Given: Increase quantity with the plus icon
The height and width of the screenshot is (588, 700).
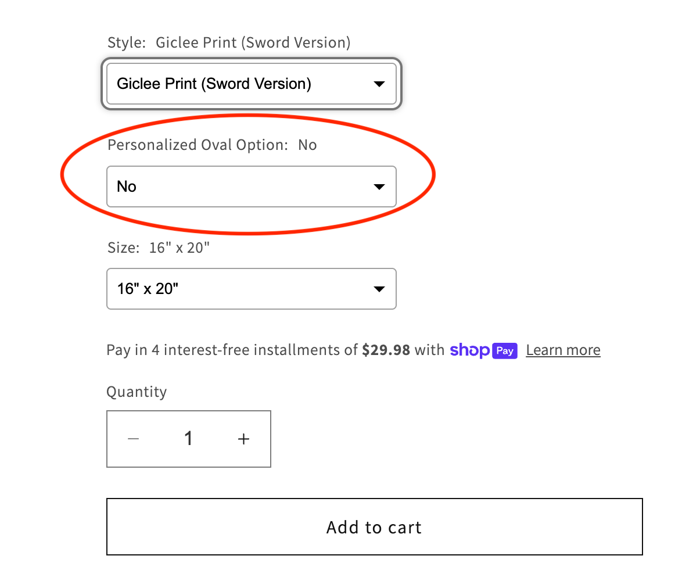Looking at the screenshot, I should pyautogui.click(x=244, y=439).
